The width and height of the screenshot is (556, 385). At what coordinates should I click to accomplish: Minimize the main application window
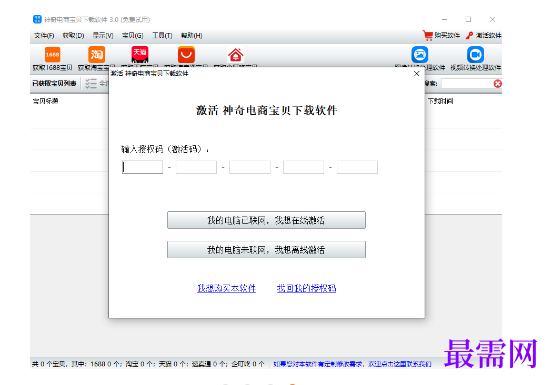(x=445, y=19)
